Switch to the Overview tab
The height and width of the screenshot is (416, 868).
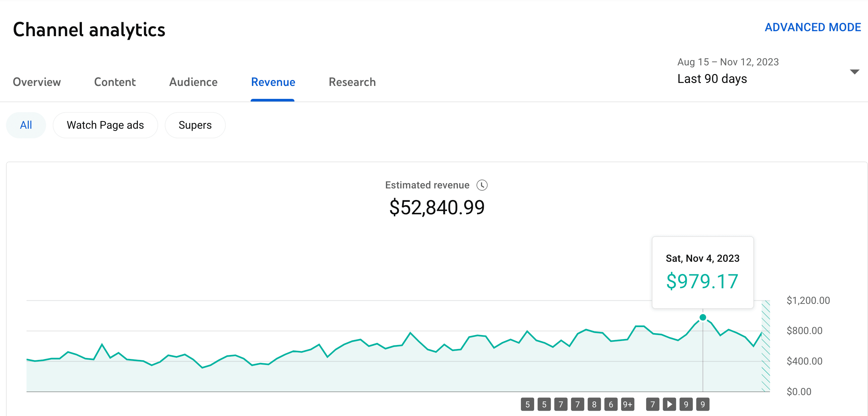(x=37, y=82)
